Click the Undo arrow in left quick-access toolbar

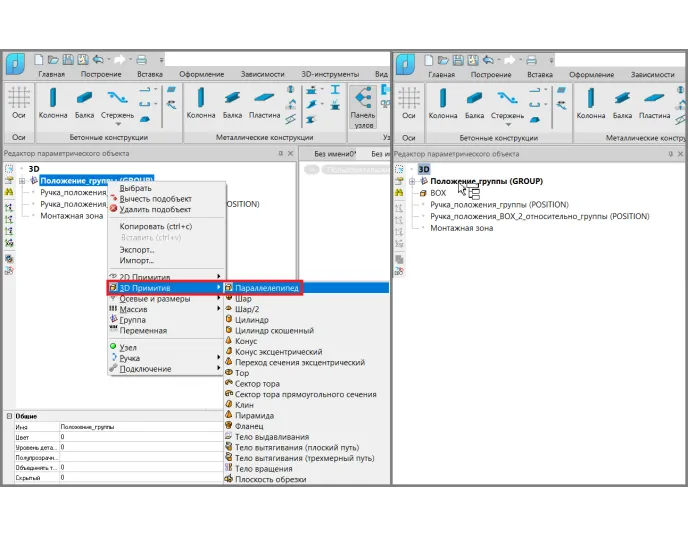[98, 59]
